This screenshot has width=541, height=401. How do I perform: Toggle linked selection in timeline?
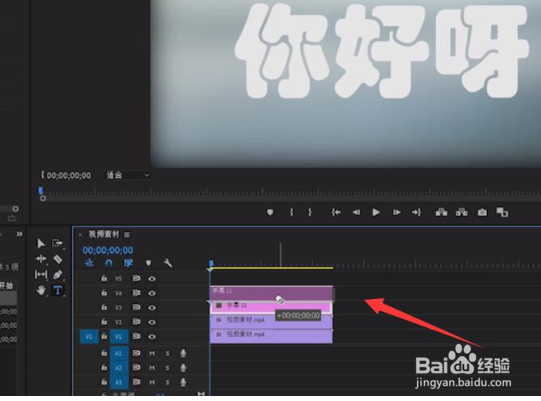[x=128, y=263]
